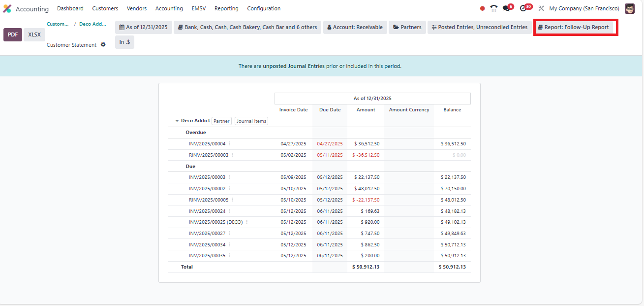Open the debug tools wrench icon

point(541,8)
